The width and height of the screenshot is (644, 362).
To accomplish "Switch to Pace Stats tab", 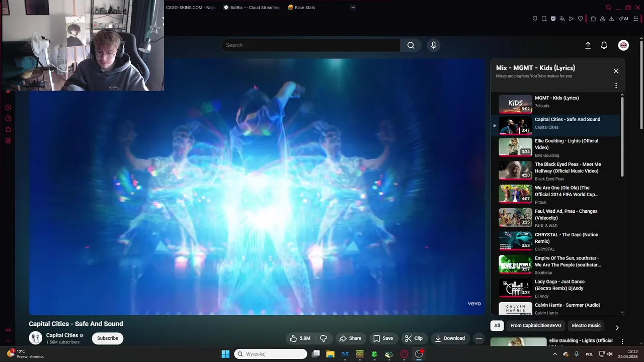I will click(x=301, y=8).
